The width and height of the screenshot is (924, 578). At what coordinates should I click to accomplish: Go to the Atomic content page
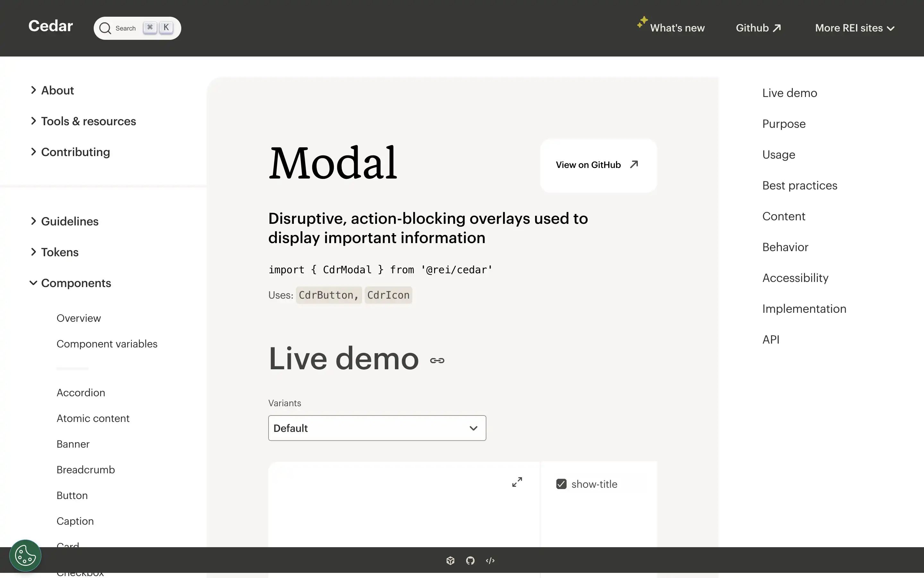(93, 418)
